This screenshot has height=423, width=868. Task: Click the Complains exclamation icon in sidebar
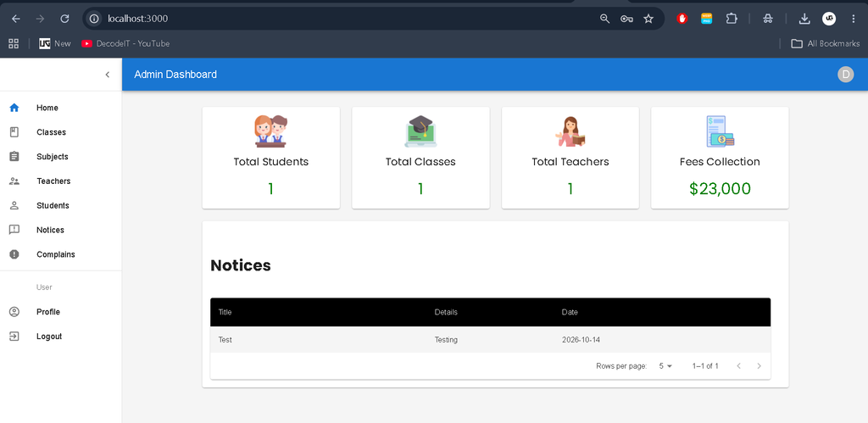coord(14,254)
